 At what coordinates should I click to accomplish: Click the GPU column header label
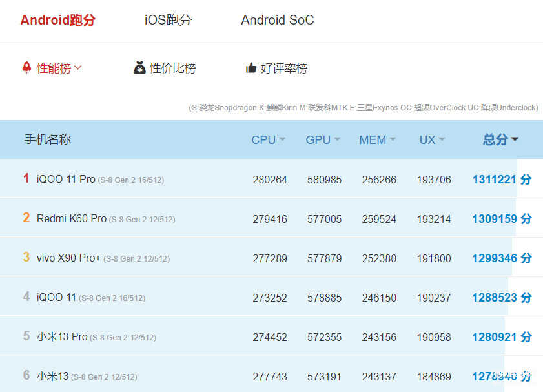point(318,139)
